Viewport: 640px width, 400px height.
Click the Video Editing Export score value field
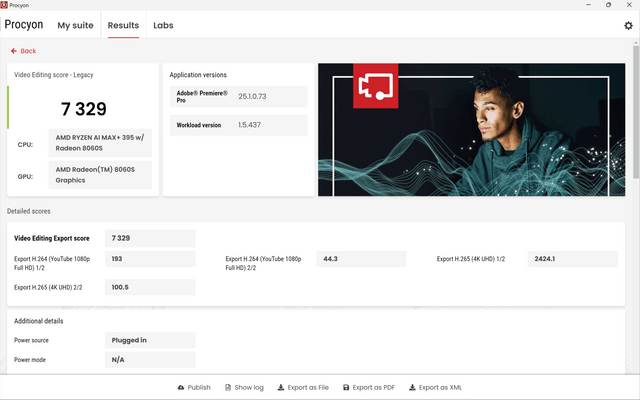tap(150, 238)
